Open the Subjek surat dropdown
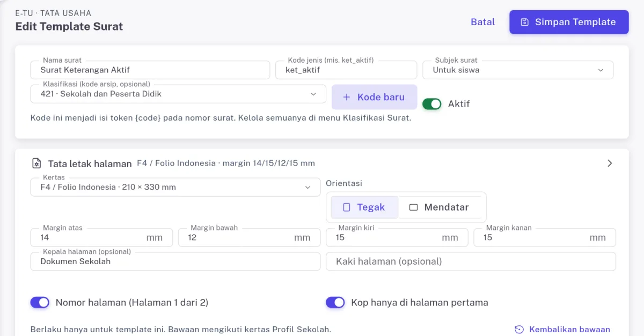Viewport: 644px width, 336px height. pyautogui.click(x=518, y=70)
